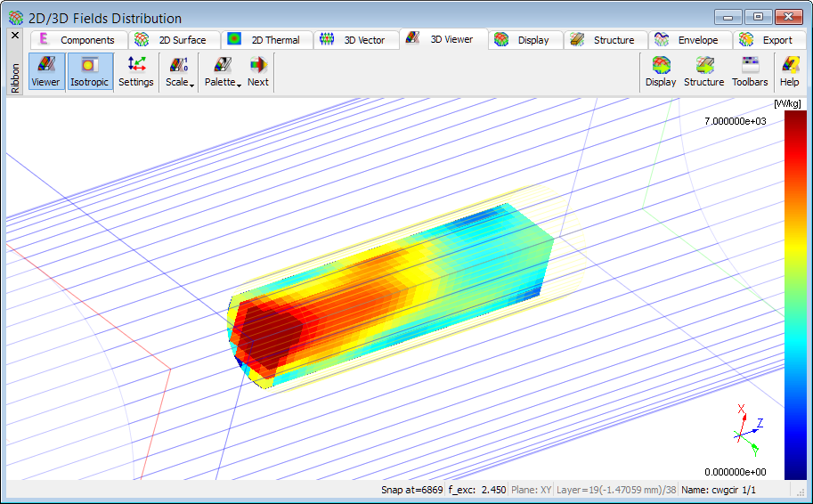Open the Toolbars icon
The height and width of the screenshot is (504, 813).
click(x=750, y=72)
